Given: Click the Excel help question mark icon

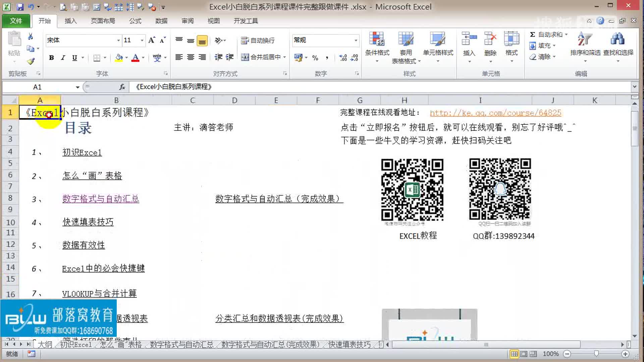Looking at the screenshot, I should (600, 21).
